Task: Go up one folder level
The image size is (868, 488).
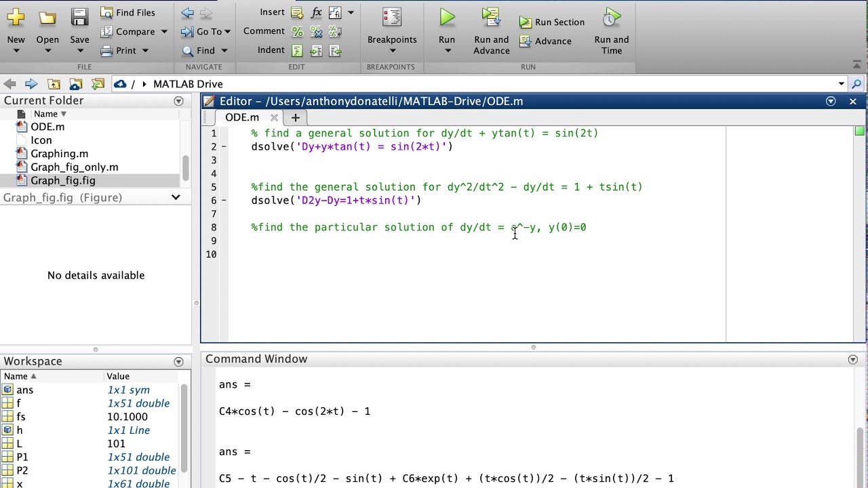Action: (54, 84)
